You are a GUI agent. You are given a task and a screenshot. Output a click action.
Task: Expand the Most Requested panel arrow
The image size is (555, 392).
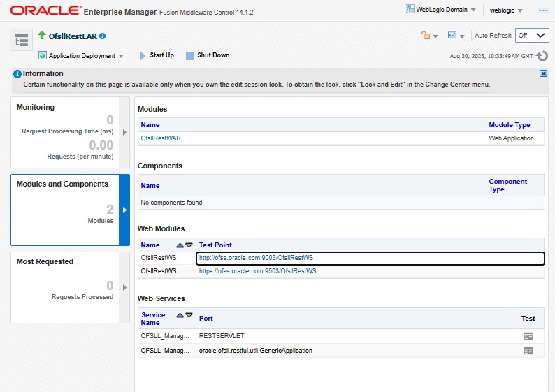click(124, 287)
